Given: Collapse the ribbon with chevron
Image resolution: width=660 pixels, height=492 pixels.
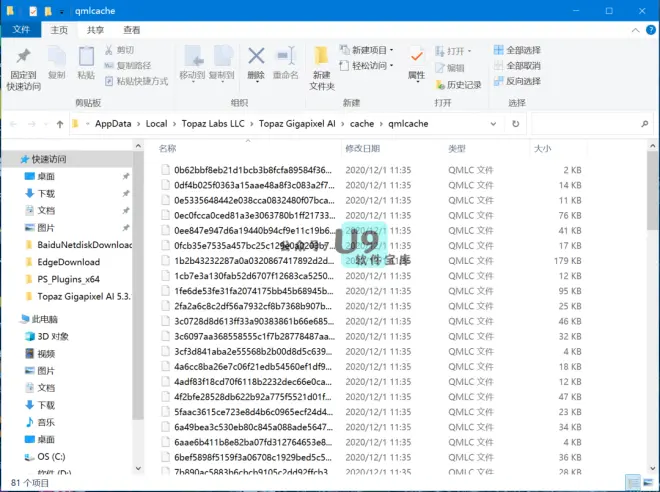Looking at the screenshot, I should point(635,30).
